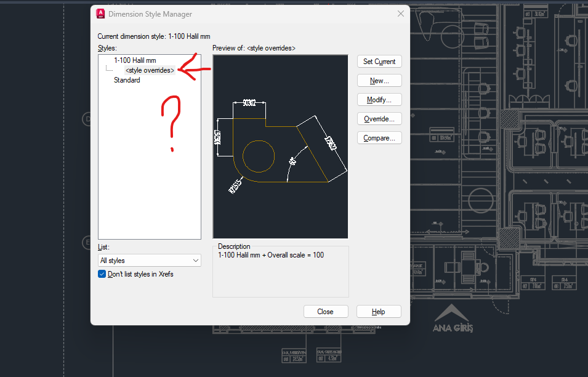Image resolution: width=588 pixels, height=377 pixels.
Task: Click the Dimension Style Manager title bar
Action: (x=246, y=14)
